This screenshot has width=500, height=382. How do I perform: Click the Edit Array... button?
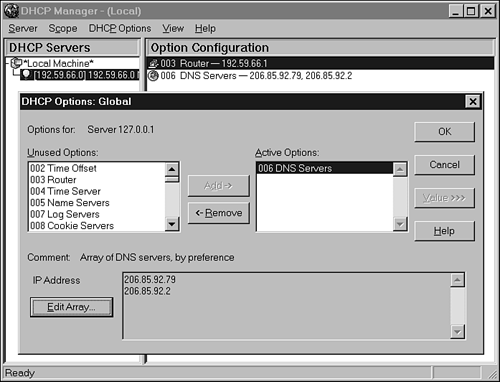[x=71, y=307]
